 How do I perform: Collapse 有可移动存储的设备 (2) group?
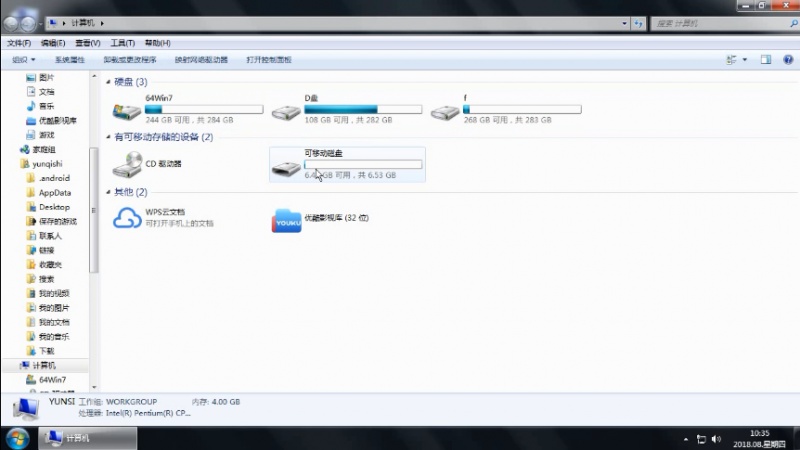[108, 137]
